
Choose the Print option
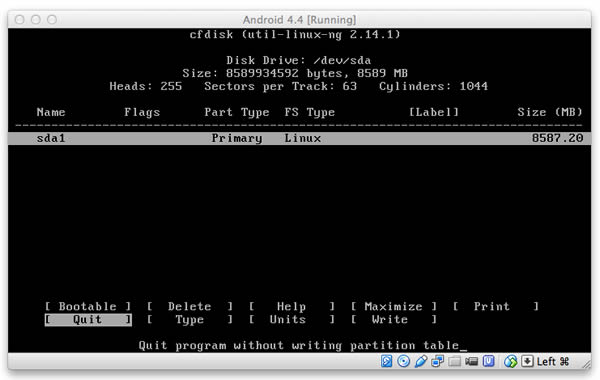496,306
